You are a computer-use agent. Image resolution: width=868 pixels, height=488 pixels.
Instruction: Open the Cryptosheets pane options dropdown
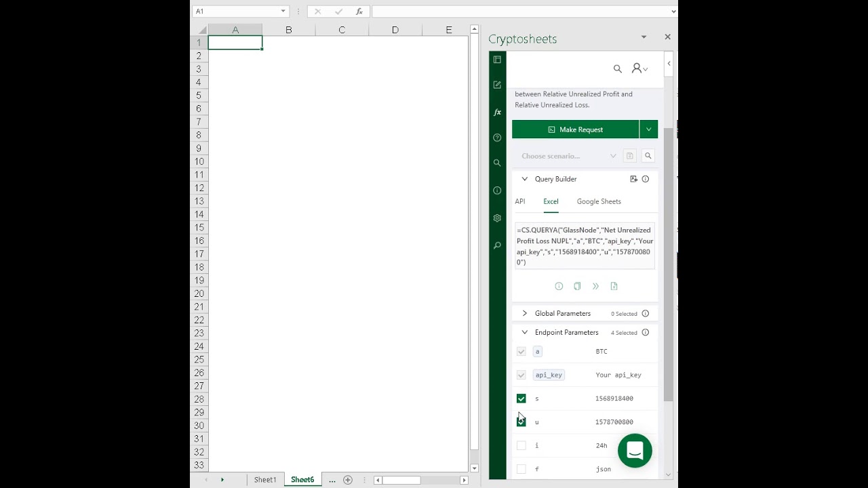tap(644, 37)
